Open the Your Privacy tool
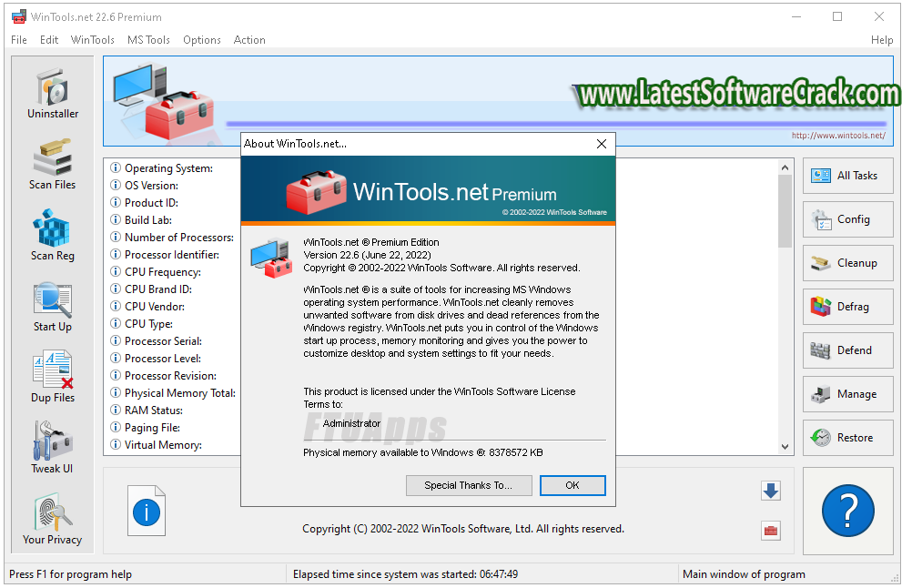The width and height of the screenshot is (902, 588). (x=52, y=518)
